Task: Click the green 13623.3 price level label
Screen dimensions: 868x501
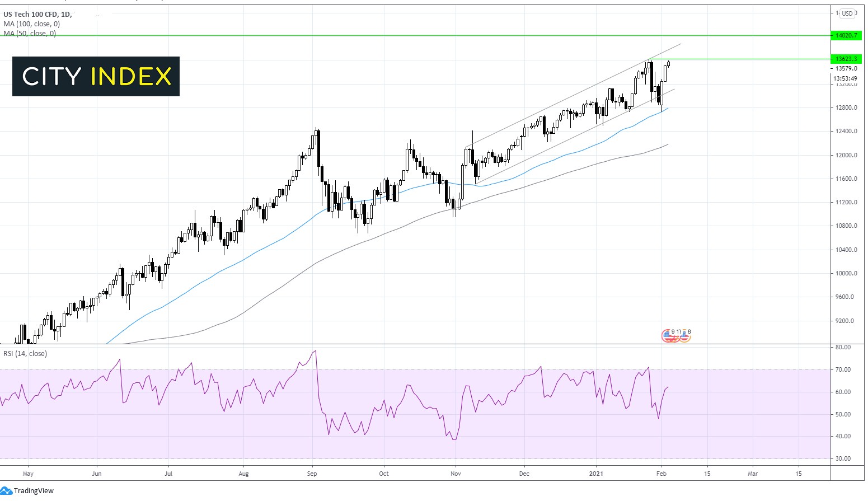Action: pyautogui.click(x=845, y=58)
